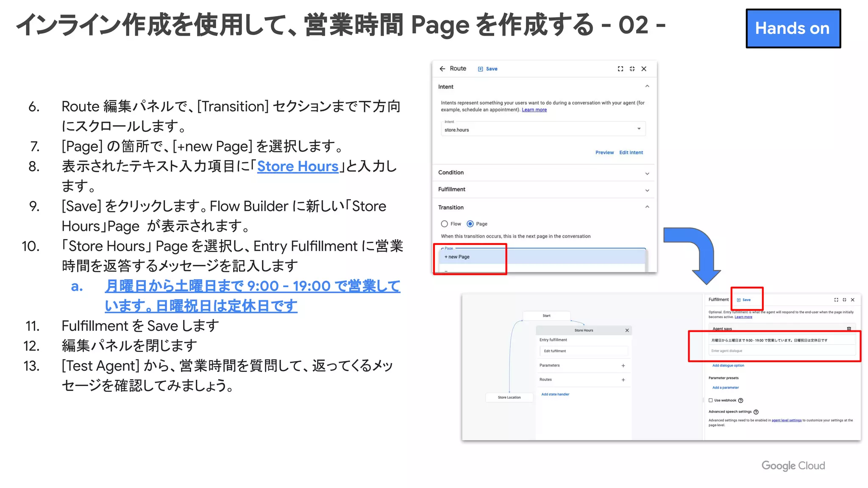Select the Store Location page node
868x488 pixels.
[x=509, y=397]
